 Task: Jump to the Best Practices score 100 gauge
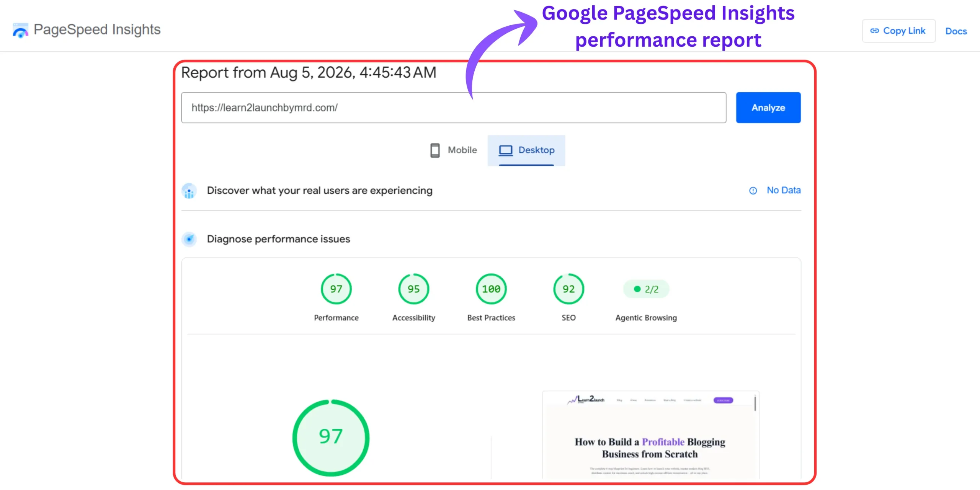pyautogui.click(x=491, y=289)
